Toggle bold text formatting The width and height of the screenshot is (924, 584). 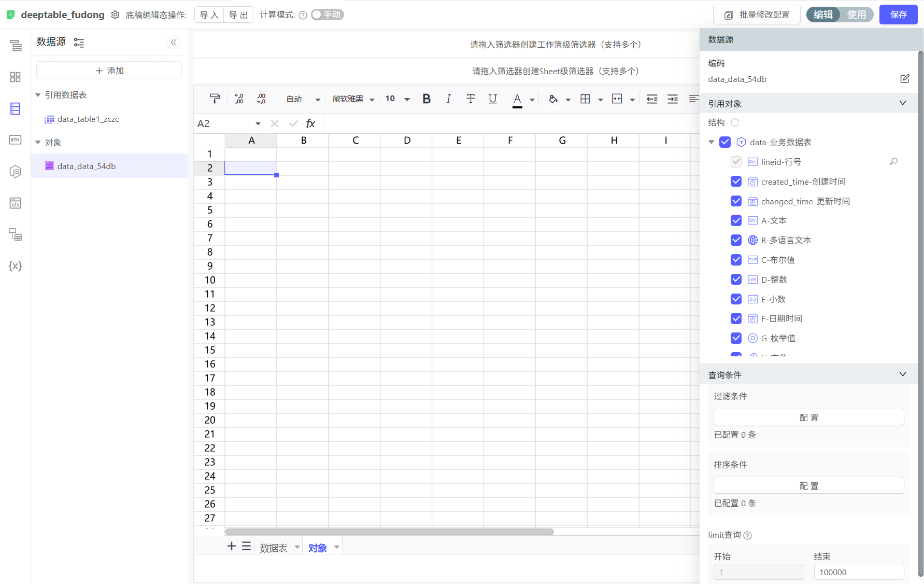pyautogui.click(x=426, y=99)
